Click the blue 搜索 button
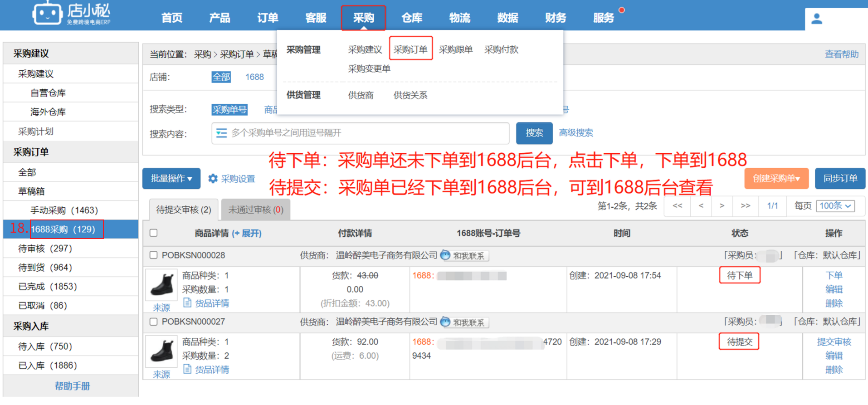Screen dimensions: 868x405 pyautogui.click(x=534, y=133)
